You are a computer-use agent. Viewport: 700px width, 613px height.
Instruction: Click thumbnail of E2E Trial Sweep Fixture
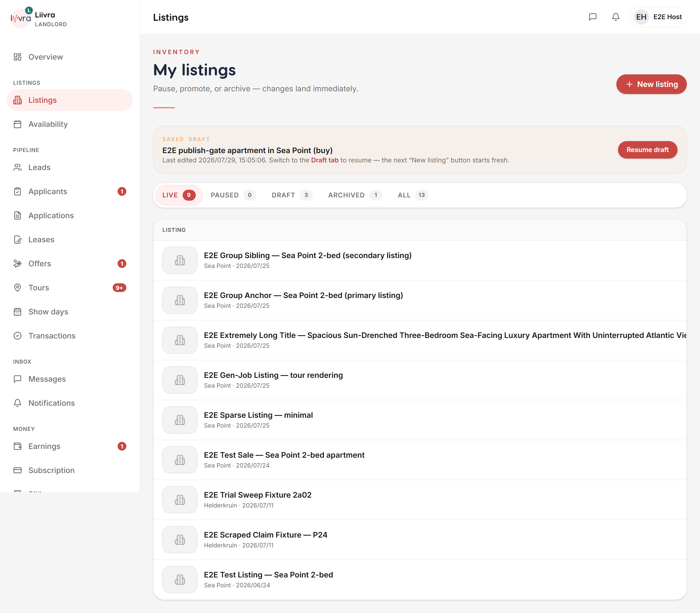pos(180,500)
